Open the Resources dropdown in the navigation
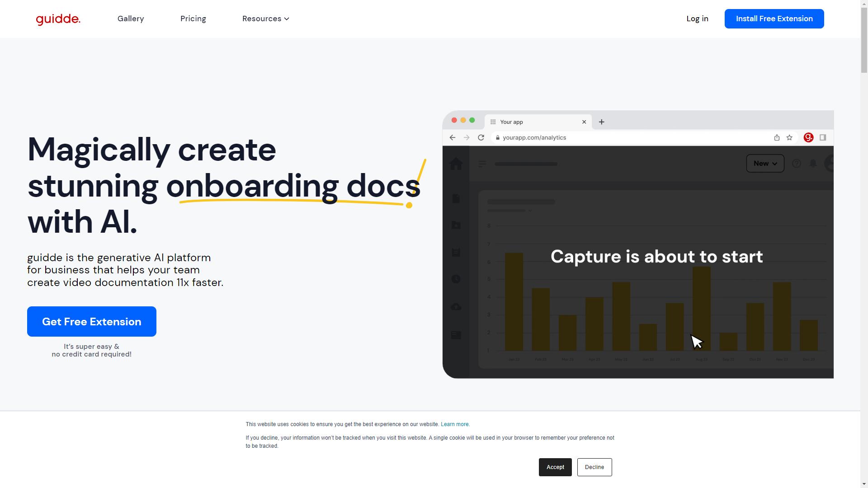 pyautogui.click(x=265, y=19)
